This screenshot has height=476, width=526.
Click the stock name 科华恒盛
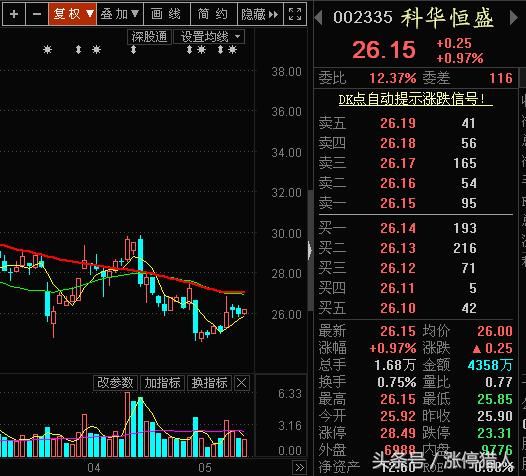pyautogui.click(x=447, y=18)
